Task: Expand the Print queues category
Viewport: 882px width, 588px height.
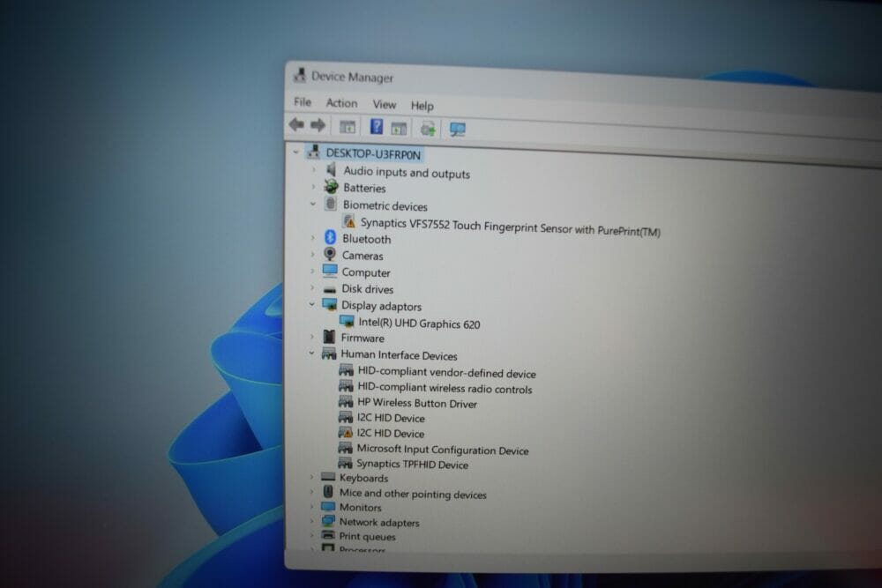Action: 311,535
